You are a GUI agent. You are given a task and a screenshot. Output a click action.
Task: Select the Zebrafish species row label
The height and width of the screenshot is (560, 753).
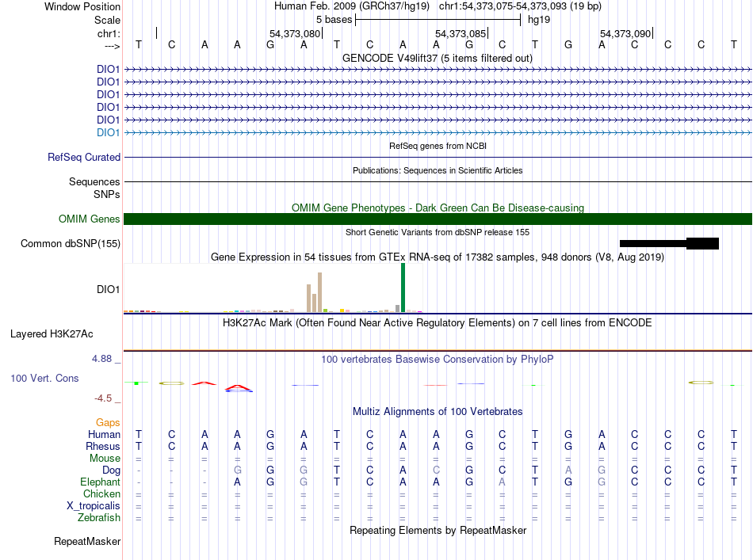point(99,517)
